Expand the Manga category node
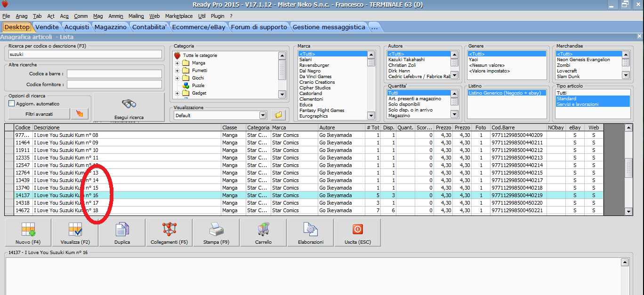644x295 pixels. pos(177,63)
